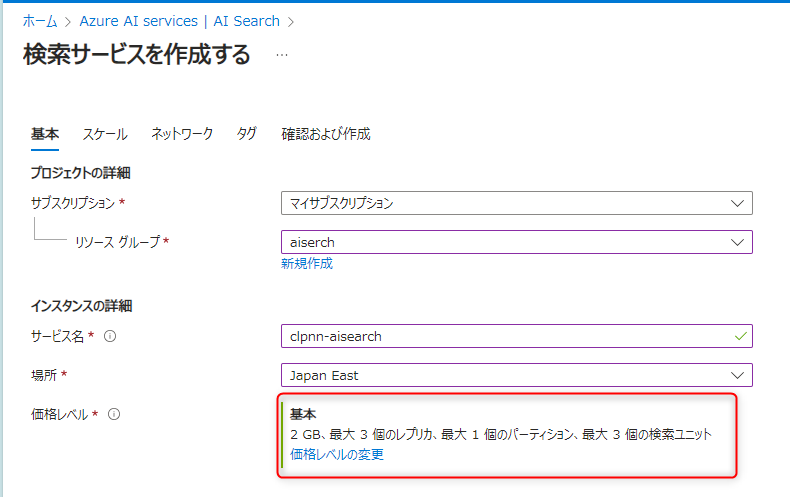Select the 基本 tab
This screenshot has width=790, height=497.
pyautogui.click(x=45, y=134)
